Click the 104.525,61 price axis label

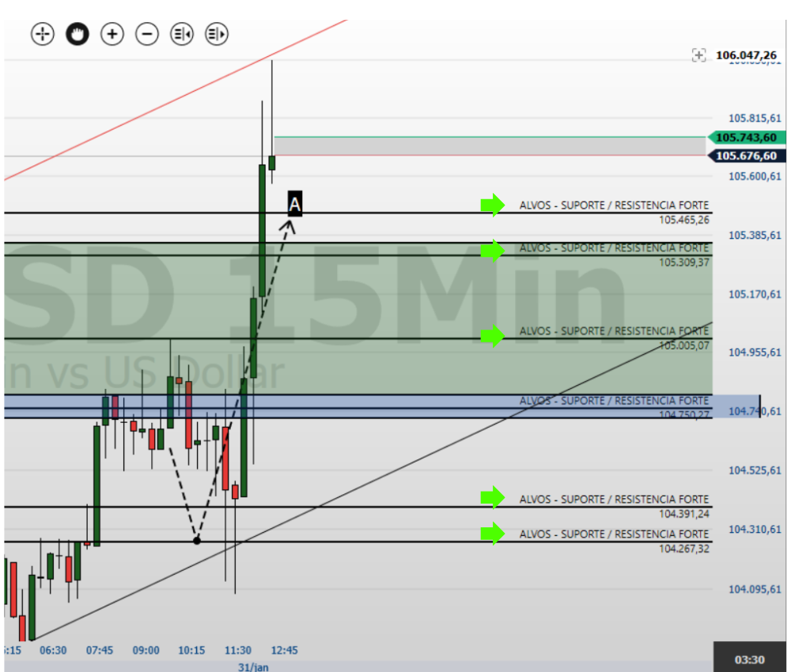(x=755, y=470)
